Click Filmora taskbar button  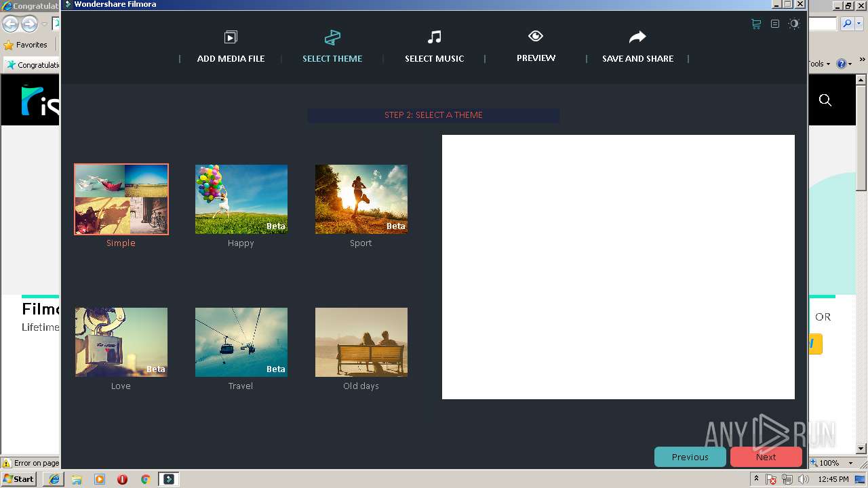pos(169,479)
